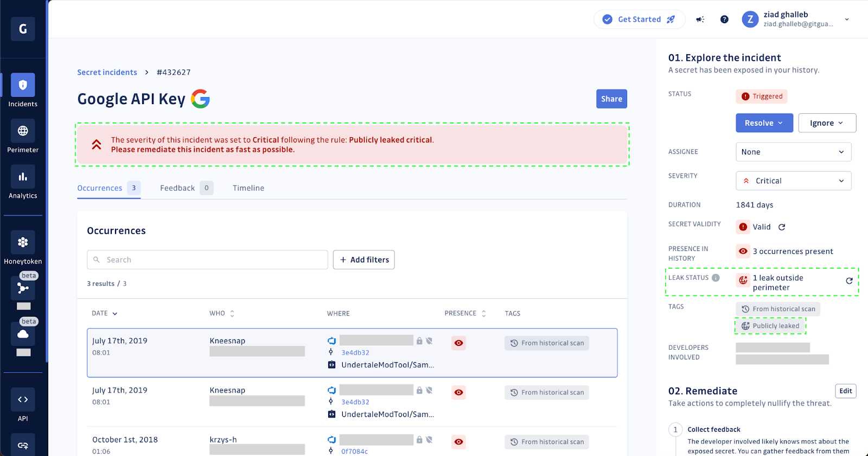The image size is (868, 456).
Task: Click the presence in history eye icon
Action: [x=743, y=251]
